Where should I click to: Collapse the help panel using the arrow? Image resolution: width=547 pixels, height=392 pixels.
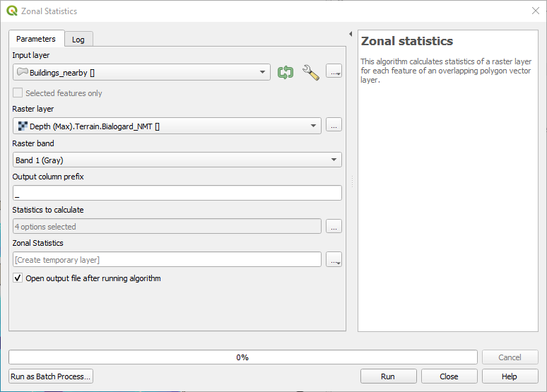tap(351, 34)
